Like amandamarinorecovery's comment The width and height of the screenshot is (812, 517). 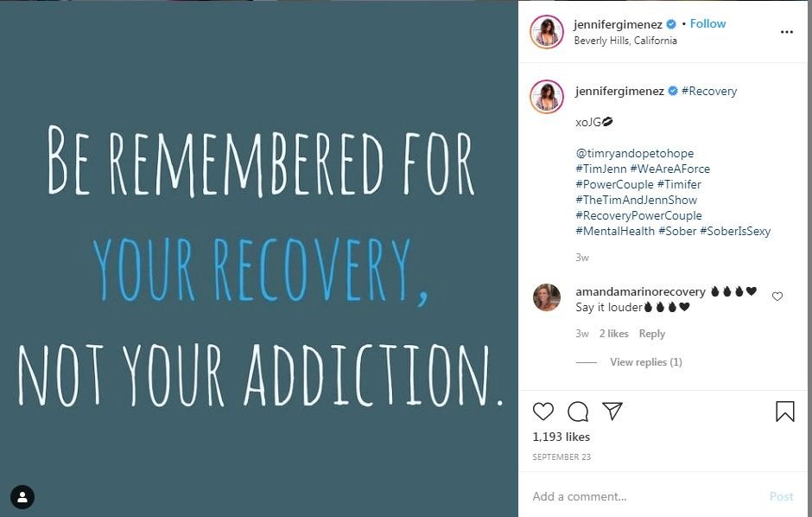coord(777,297)
